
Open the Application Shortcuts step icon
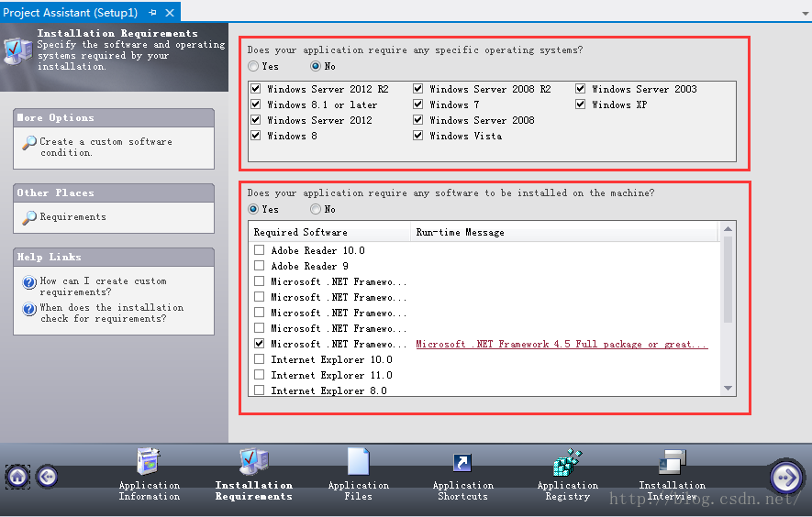point(462,462)
